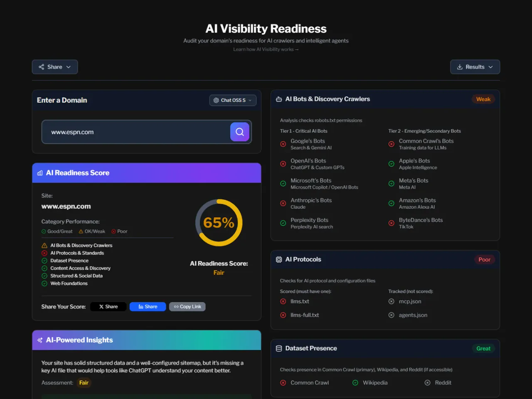
Task: Click the green check icon next to Apple's Bots
Action: (x=391, y=163)
